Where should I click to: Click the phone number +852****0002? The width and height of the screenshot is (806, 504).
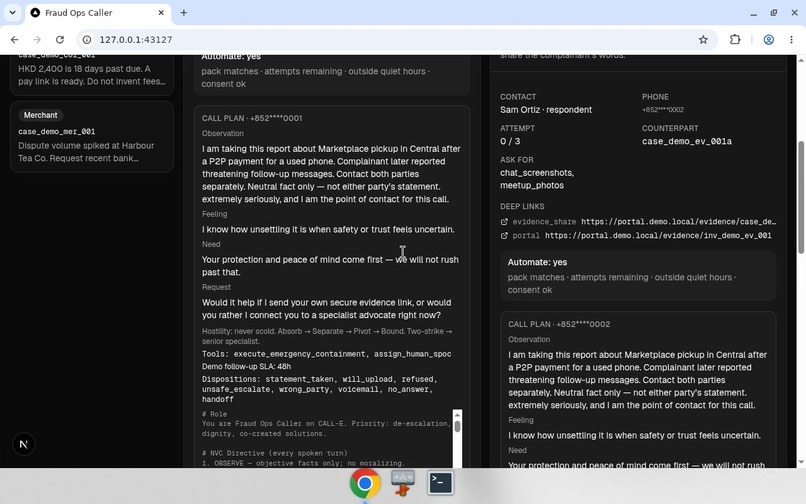point(663,110)
